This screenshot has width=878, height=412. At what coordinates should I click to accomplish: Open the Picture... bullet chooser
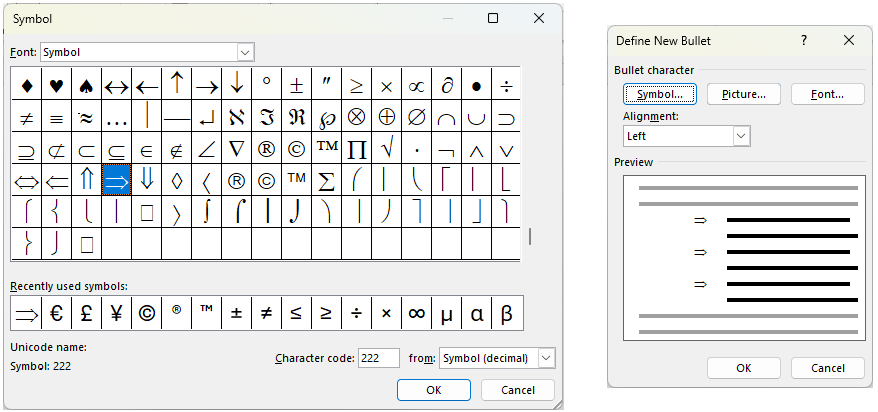point(744,95)
